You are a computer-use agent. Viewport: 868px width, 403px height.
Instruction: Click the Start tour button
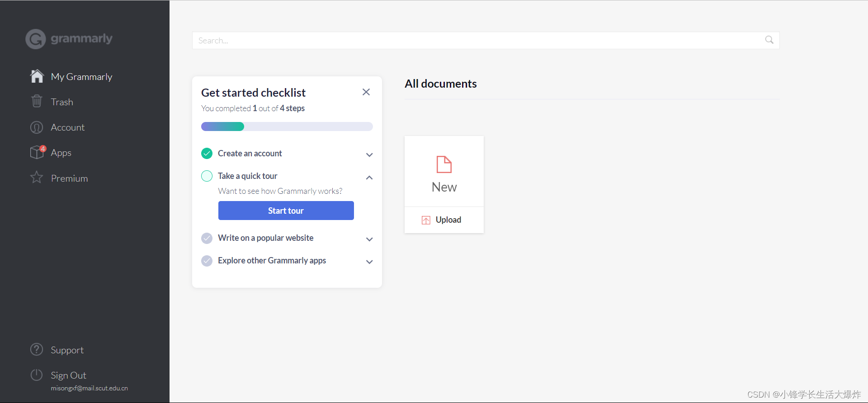(x=286, y=211)
